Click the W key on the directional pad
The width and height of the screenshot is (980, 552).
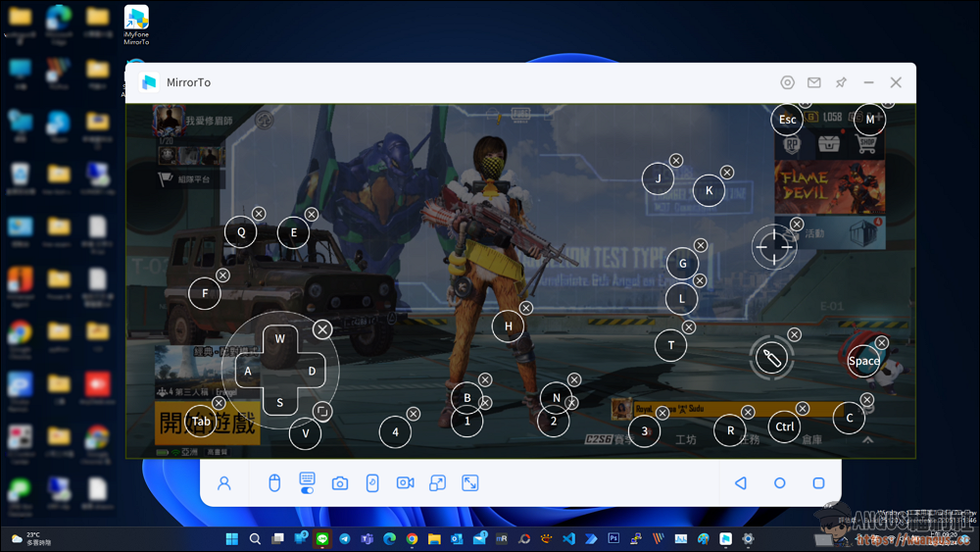(280, 339)
